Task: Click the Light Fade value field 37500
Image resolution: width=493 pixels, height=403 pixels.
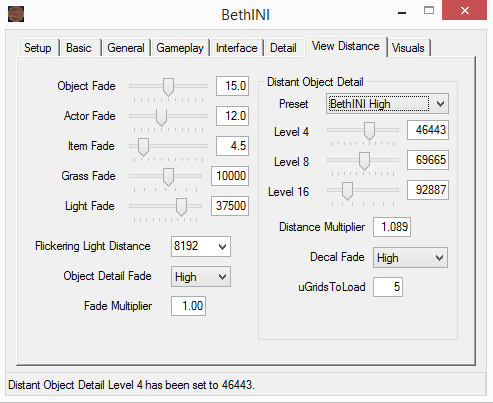Action: (x=230, y=206)
